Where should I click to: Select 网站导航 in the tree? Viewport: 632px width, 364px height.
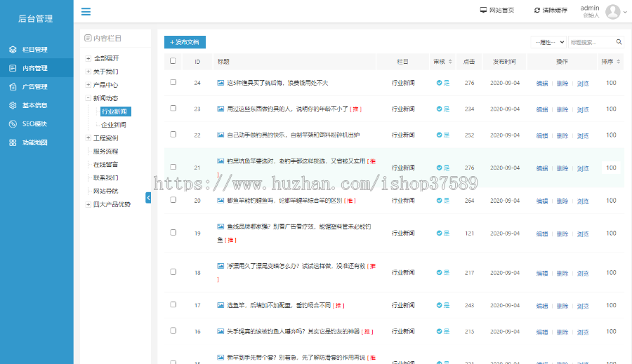pyautogui.click(x=105, y=191)
